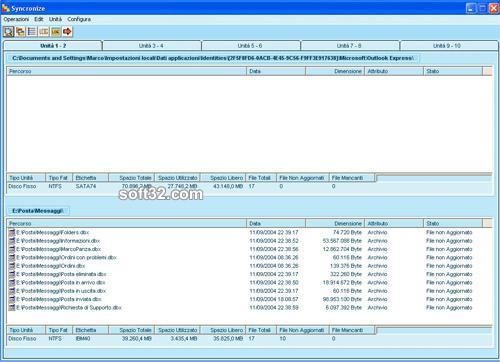Click the list view toolbar icon
The width and height of the screenshot is (500, 362).
(x=32, y=32)
